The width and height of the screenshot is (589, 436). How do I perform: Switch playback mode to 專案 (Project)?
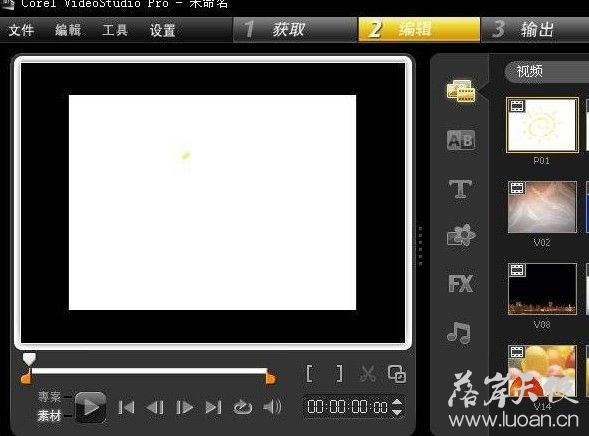(x=49, y=397)
